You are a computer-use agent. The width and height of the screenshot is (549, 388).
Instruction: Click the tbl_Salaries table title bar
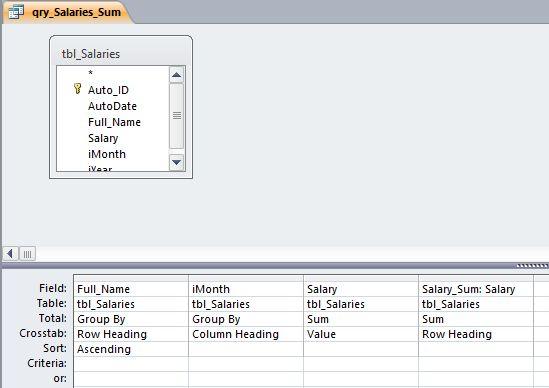(x=121, y=54)
